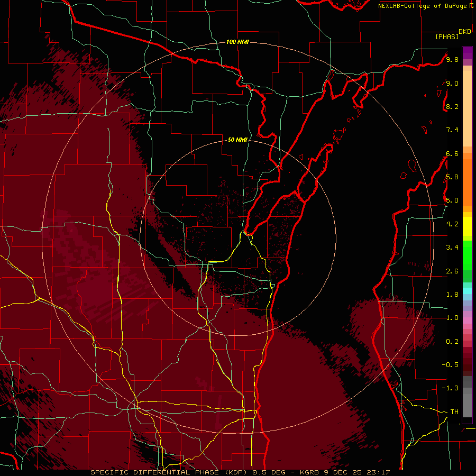476x476 pixels.
Task: Click the '0.5 DEG' elevation angle text
Action: [x=270, y=472]
